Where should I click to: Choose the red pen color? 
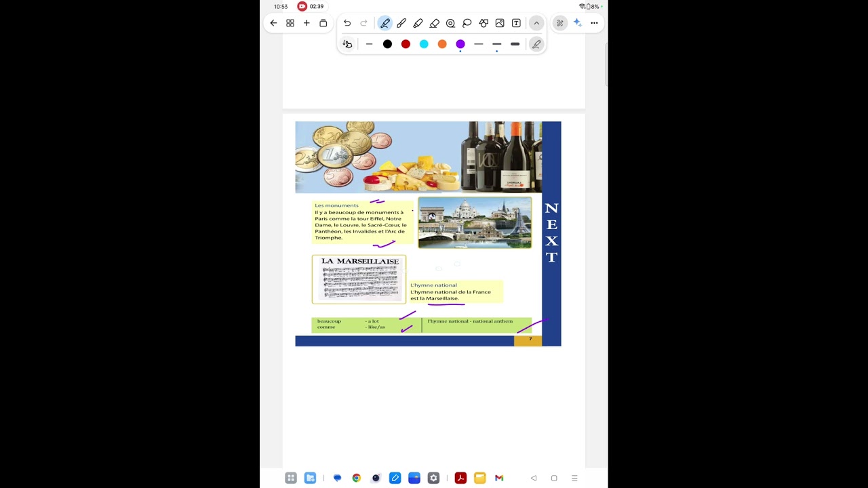click(x=406, y=44)
